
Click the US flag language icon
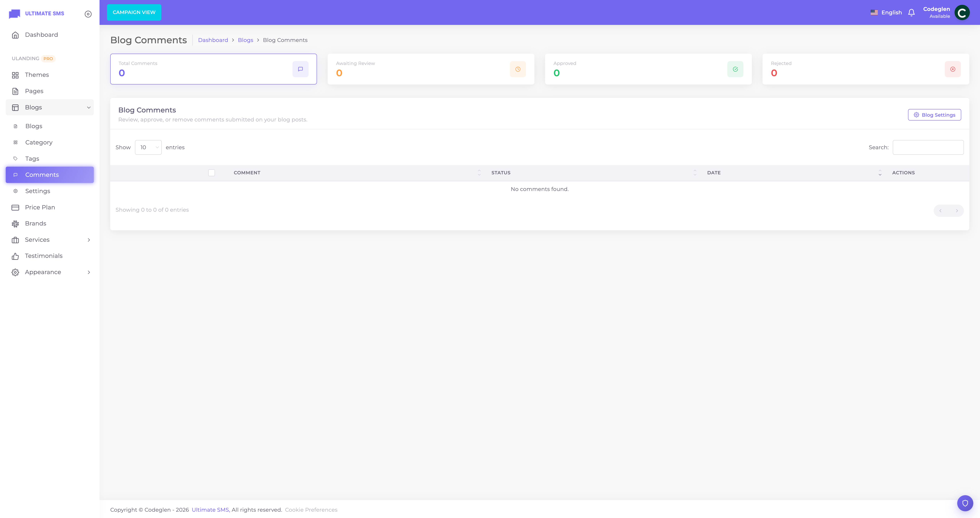point(874,13)
